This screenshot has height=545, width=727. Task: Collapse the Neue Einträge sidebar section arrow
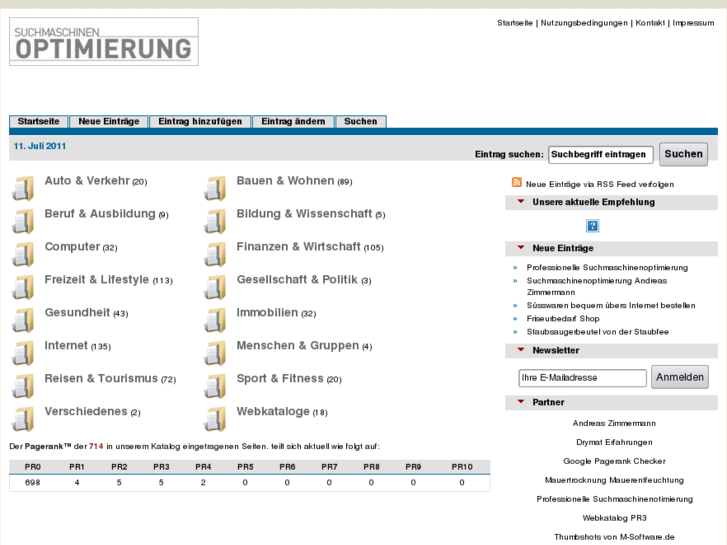click(x=521, y=248)
